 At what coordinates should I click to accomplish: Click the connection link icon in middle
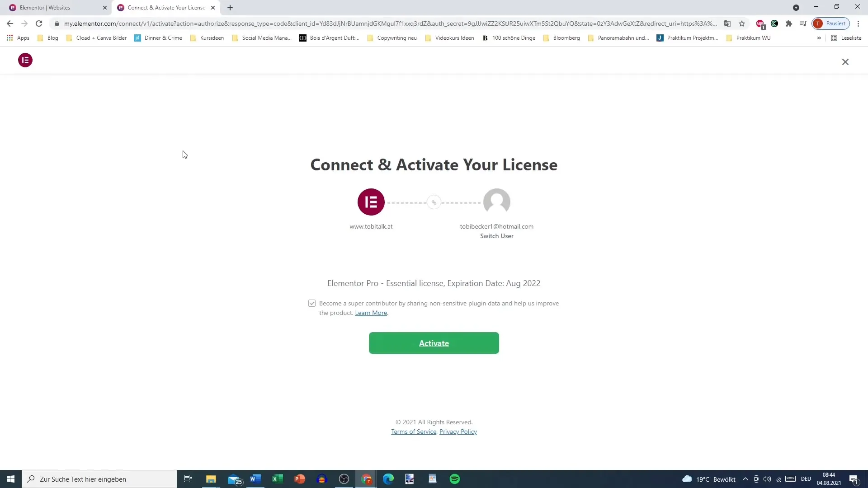coord(434,202)
